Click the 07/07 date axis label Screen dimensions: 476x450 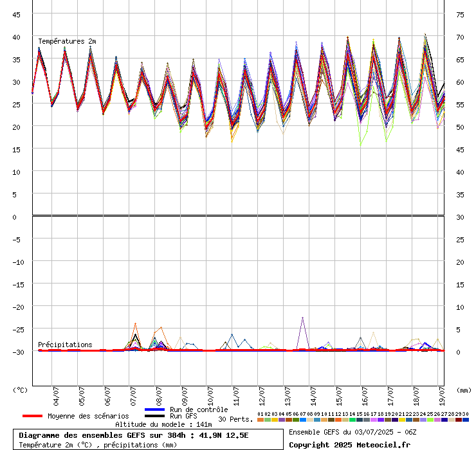coord(133,396)
